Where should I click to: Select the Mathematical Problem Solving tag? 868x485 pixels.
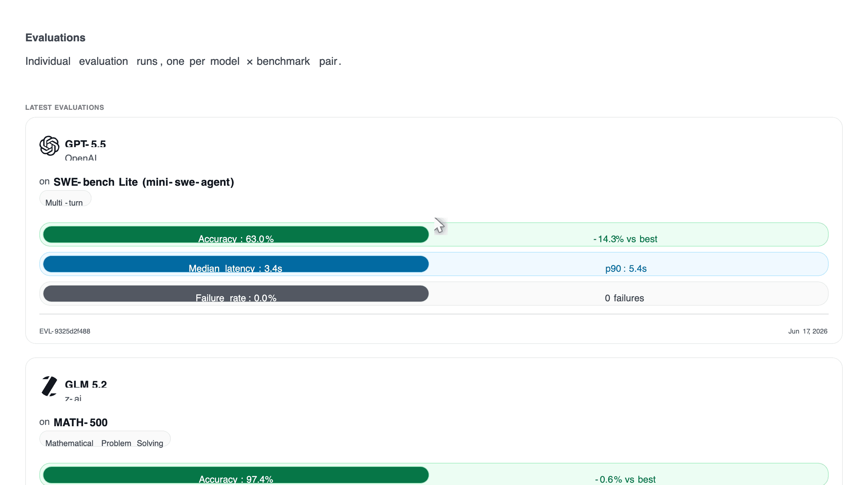tap(105, 439)
